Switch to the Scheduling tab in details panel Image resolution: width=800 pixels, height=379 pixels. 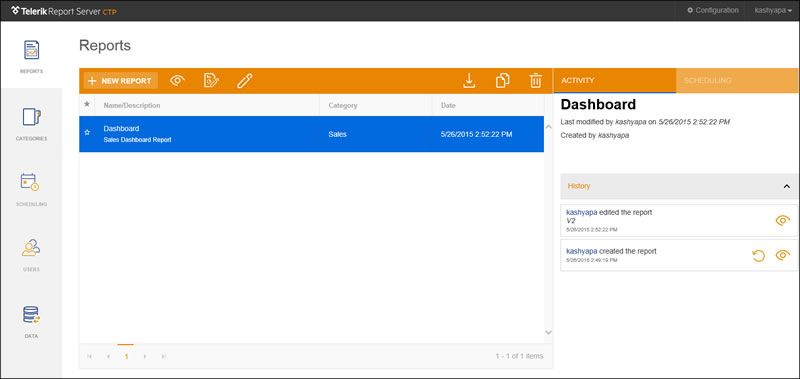737,81
